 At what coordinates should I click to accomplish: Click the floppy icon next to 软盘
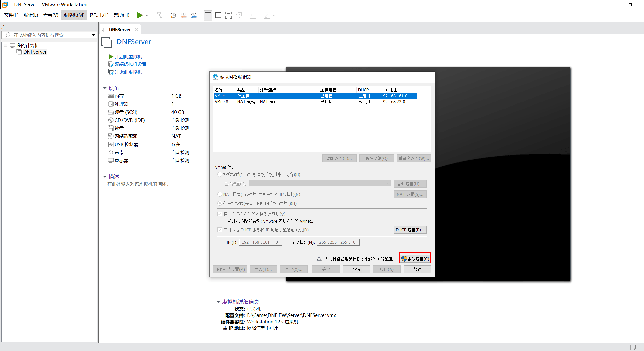(111, 128)
